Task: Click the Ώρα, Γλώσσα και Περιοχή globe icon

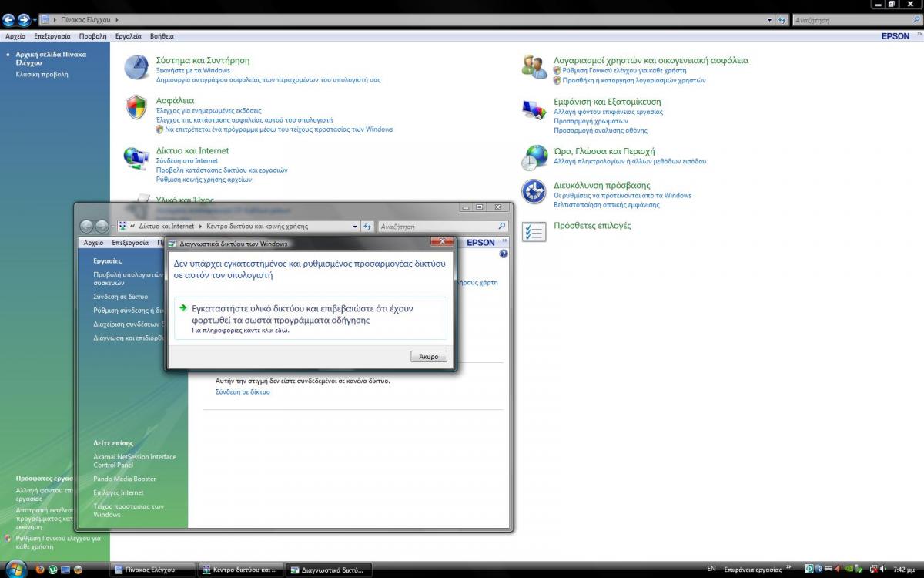Action: coord(534,158)
